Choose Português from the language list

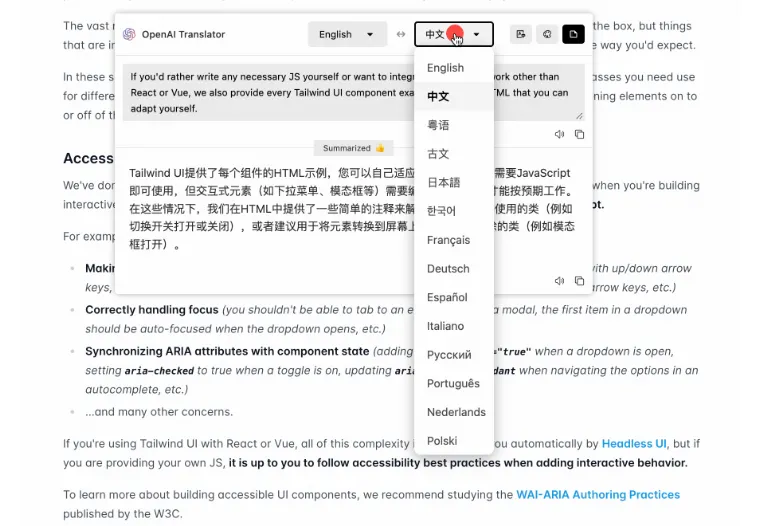coord(453,383)
